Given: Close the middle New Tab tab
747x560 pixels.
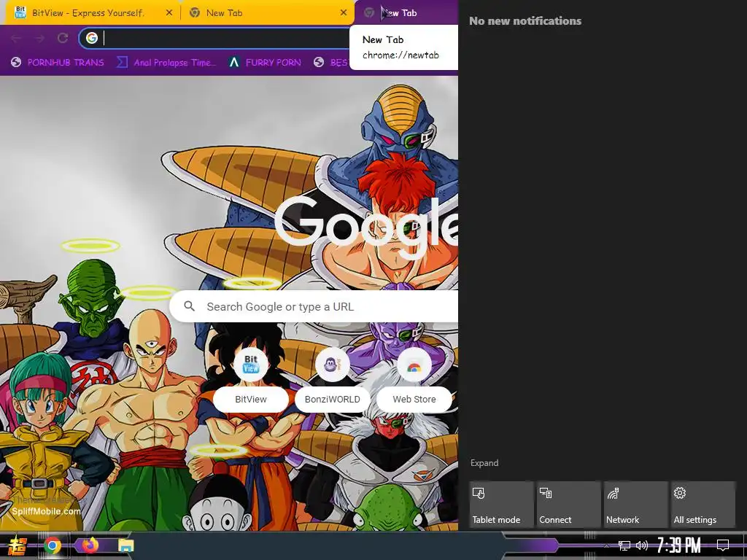Looking at the screenshot, I should (x=344, y=13).
